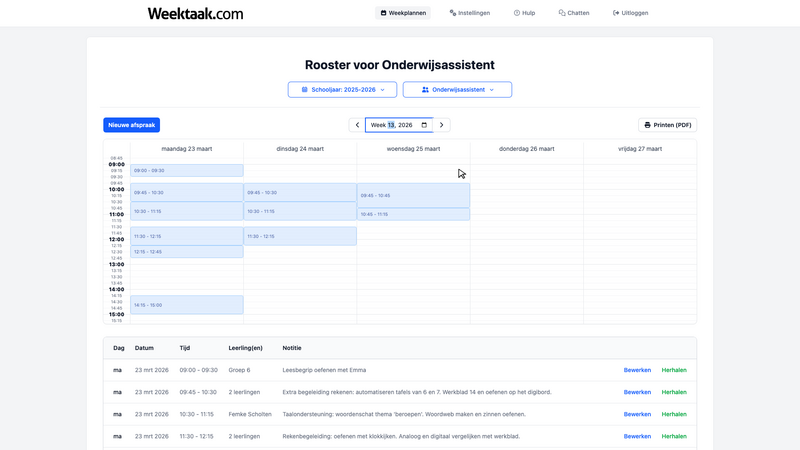Open Monday 14:15 - 15:00 appointment
The width and height of the screenshot is (800, 450).
[173, 305]
